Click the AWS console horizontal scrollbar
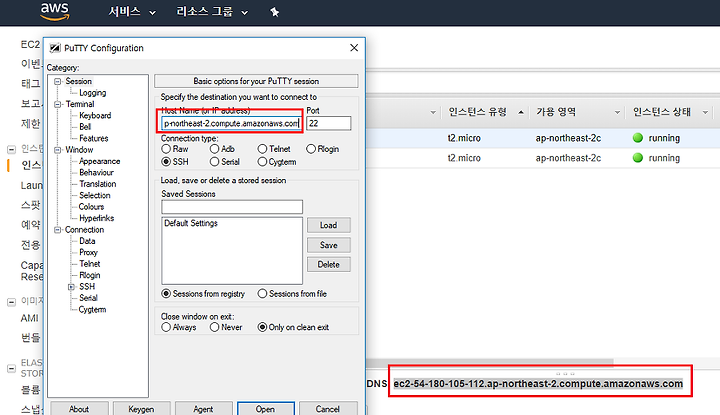Image resolution: width=720 pixels, height=415 pixels. [x=489, y=362]
